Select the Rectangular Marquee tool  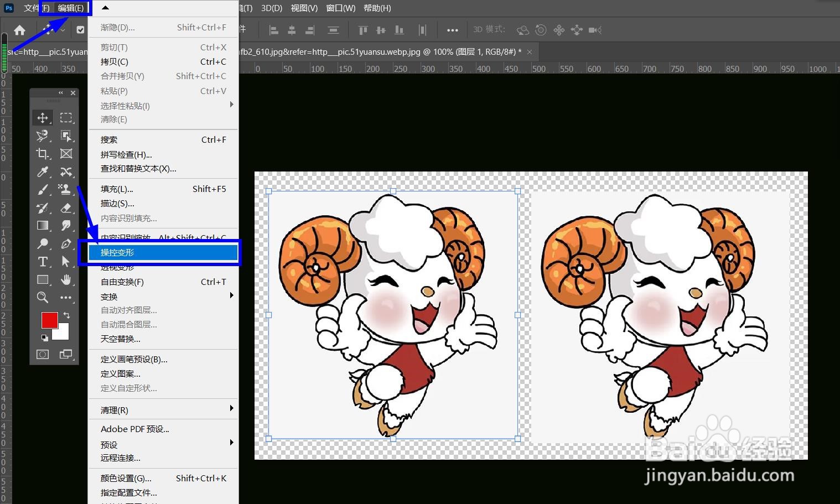tap(66, 118)
